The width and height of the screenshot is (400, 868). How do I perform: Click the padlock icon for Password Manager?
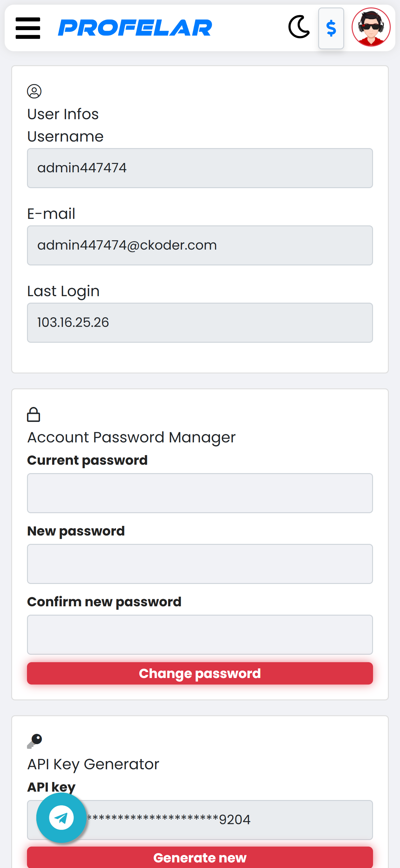coord(33,414)
